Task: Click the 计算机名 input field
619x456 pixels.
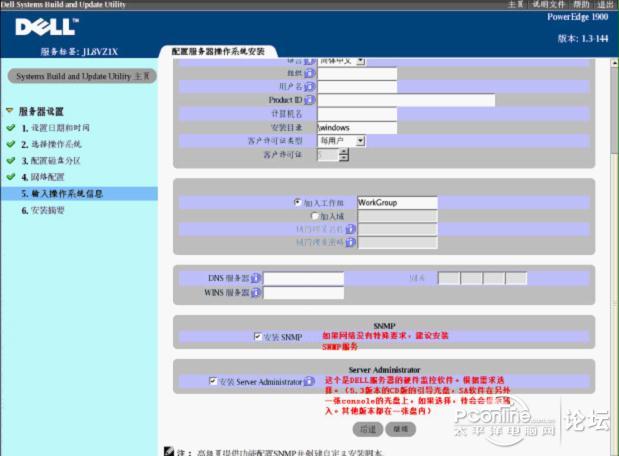Action: click(357, 114)
